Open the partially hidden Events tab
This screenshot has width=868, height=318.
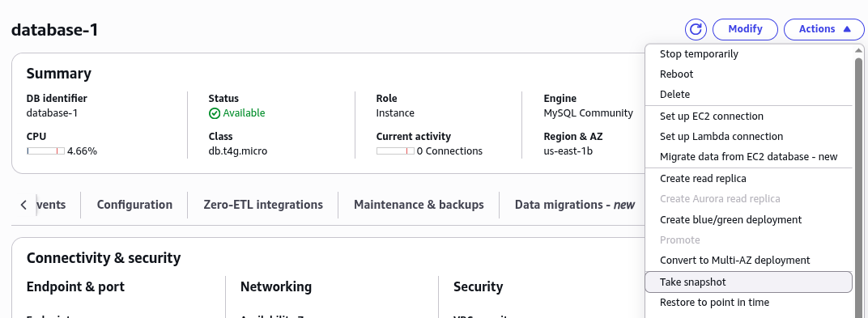point(52,206)
